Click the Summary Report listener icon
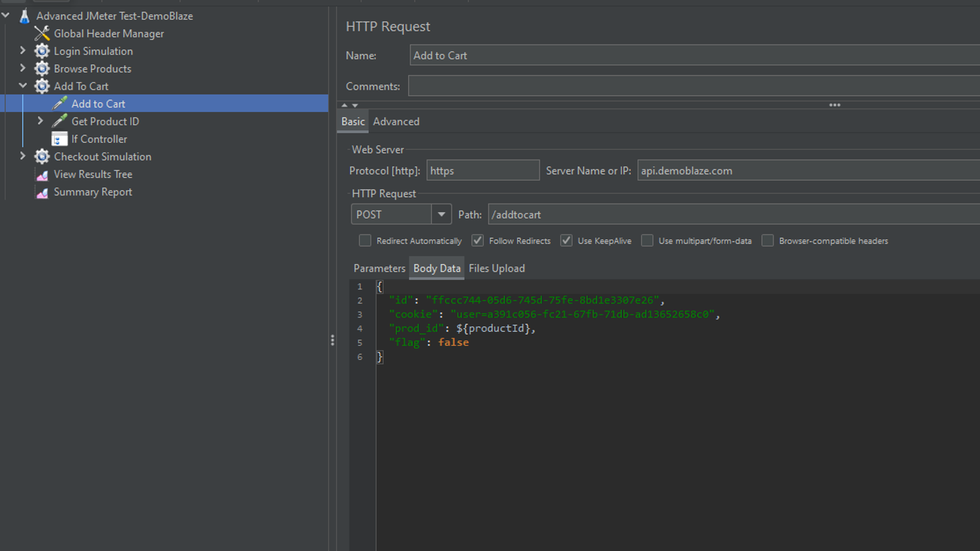The width and height of the screenshot is (980, 551). pyautogui.click(x=42, y=192)
